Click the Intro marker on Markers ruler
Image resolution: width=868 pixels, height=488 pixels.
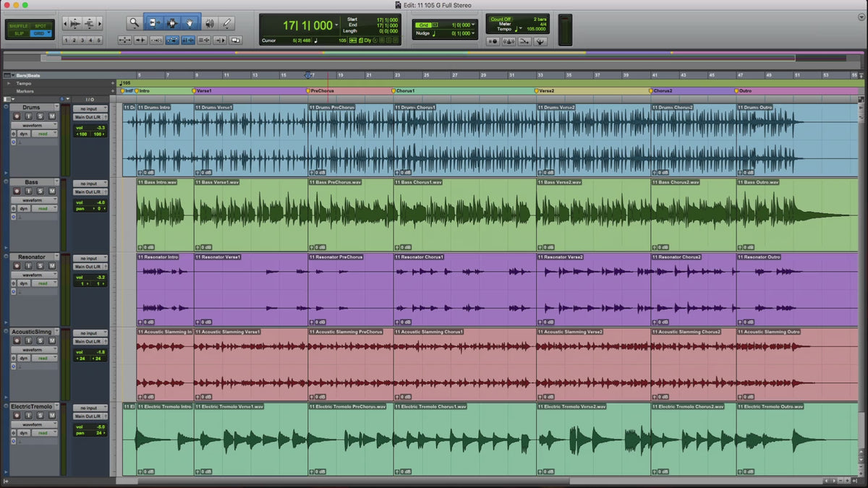coord(144,91)
